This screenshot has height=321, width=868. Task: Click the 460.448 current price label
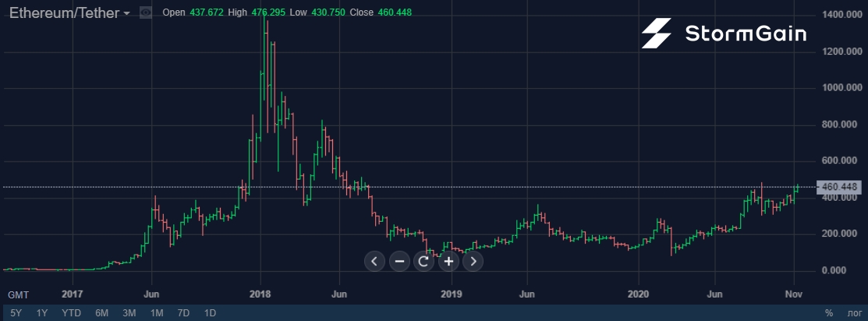coord(839,187)
